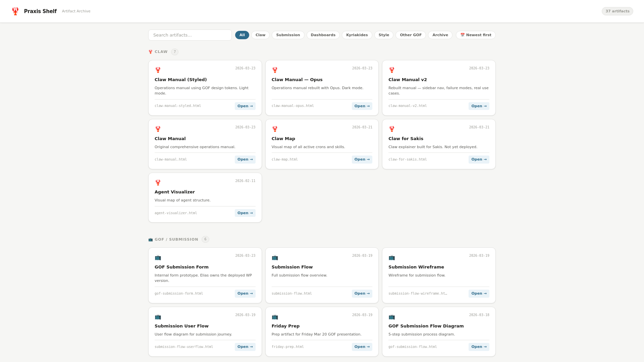Click the TV icon on Submission User Flow card
Image resolution: width=644 pixels, height=362 pixels.
158,317
